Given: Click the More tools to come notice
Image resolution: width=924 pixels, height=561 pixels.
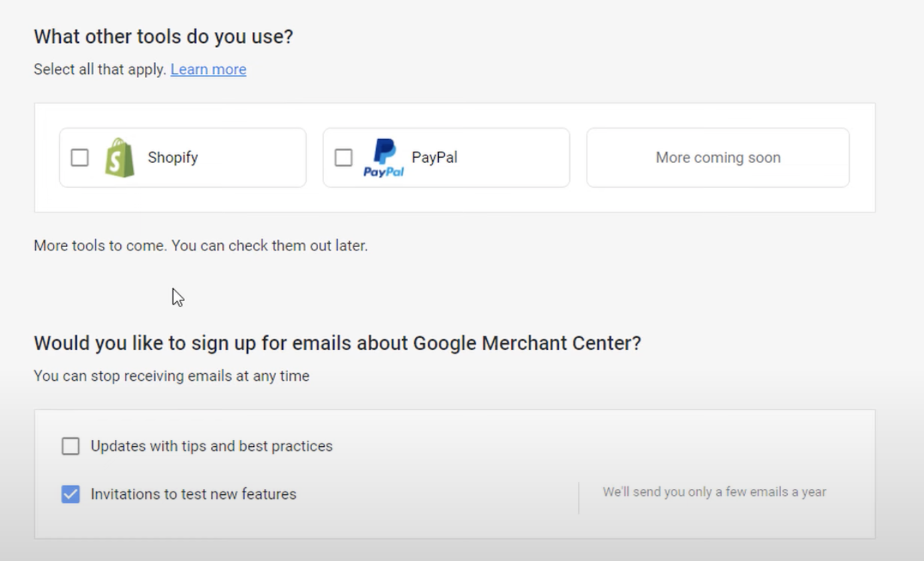Looking at the screenshot, I should (201, 246).
